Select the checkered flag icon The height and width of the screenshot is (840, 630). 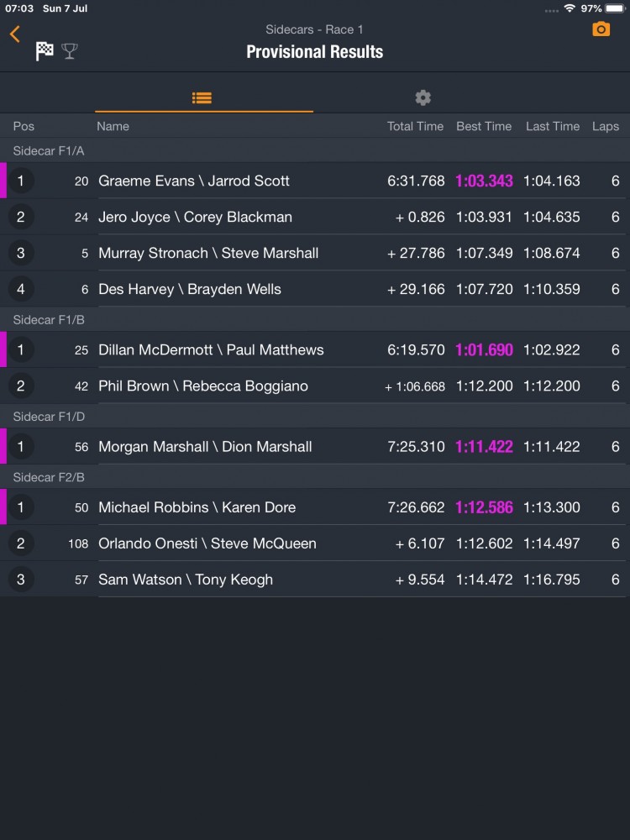pos(45,51)
